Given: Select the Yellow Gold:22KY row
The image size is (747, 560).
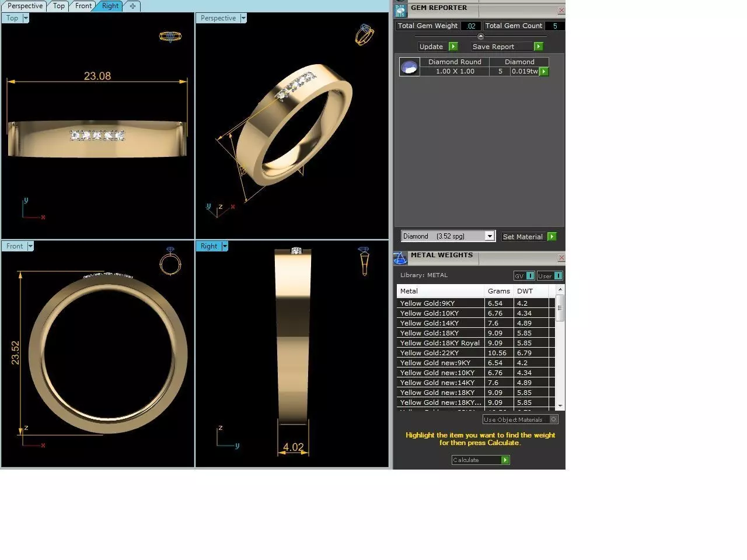Looking at the screenshot, I should tap(476, 353).
